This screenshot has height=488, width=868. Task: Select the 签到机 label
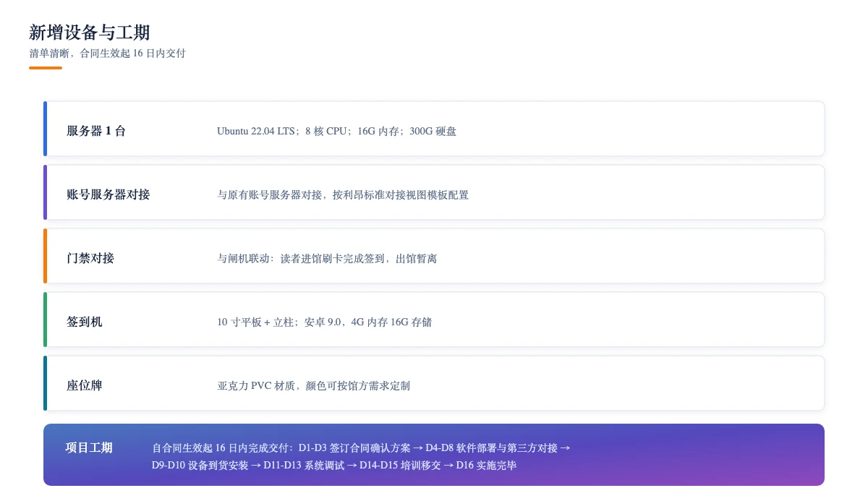85,322
